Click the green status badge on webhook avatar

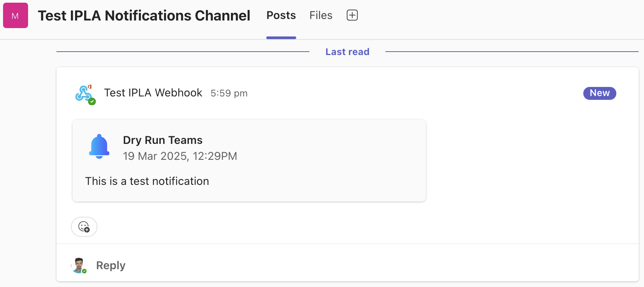92,101
